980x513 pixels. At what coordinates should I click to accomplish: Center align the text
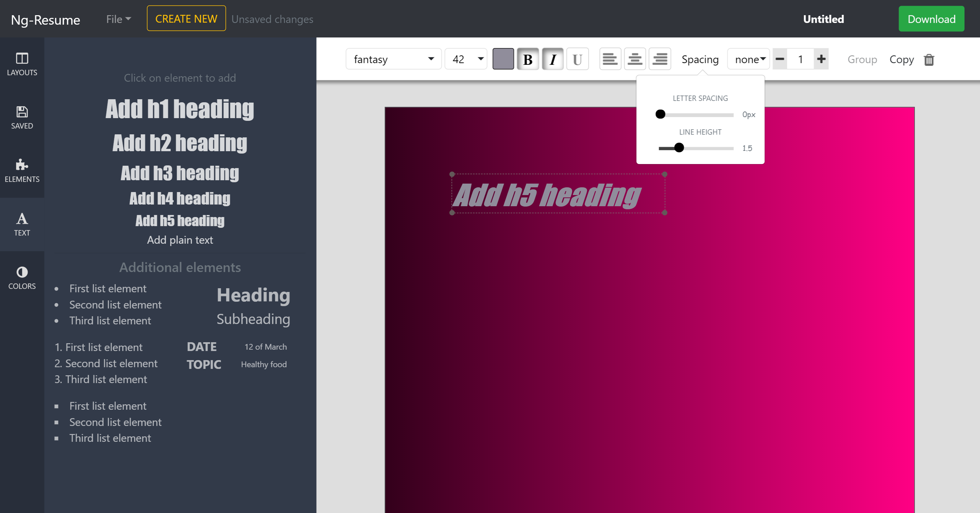click(x=634, y=59)
